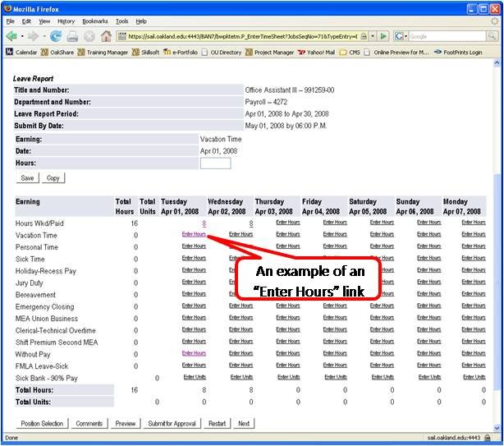
Task: Click the Submit for Approval button
Action: [171, 424]
